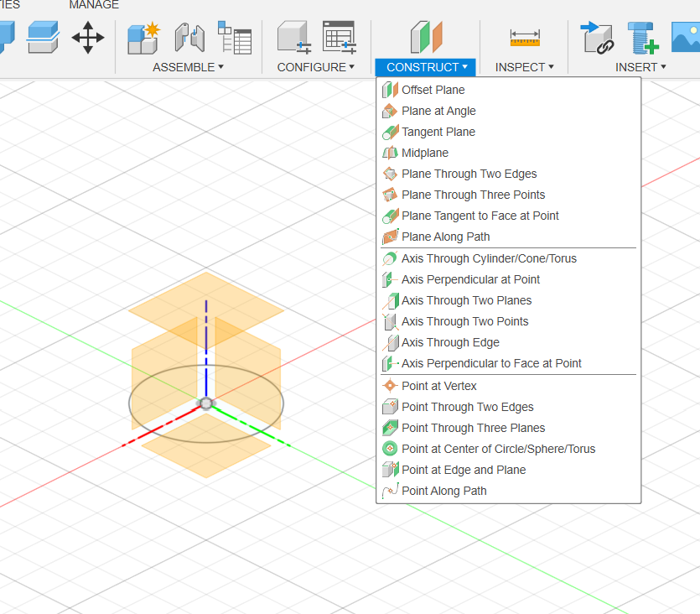This screenshot has width=700, height=614.
Task: Click the origin point in viewport
Action: [205, 403]
